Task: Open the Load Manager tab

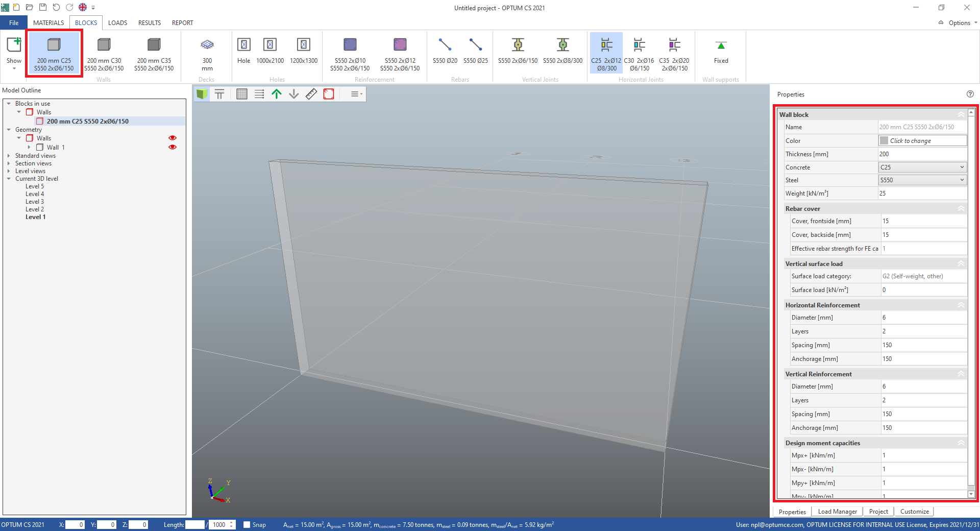Action: [x=837, y=512]
